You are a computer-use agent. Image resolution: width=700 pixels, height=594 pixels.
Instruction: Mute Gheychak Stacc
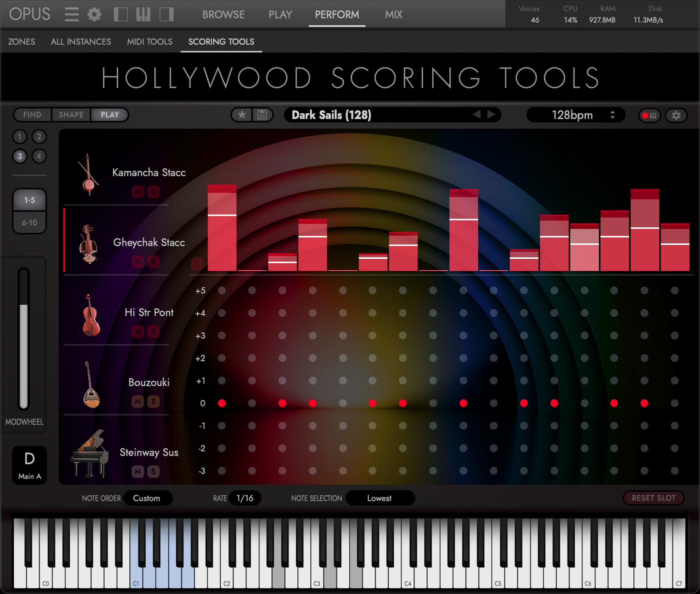coord(138,261)
